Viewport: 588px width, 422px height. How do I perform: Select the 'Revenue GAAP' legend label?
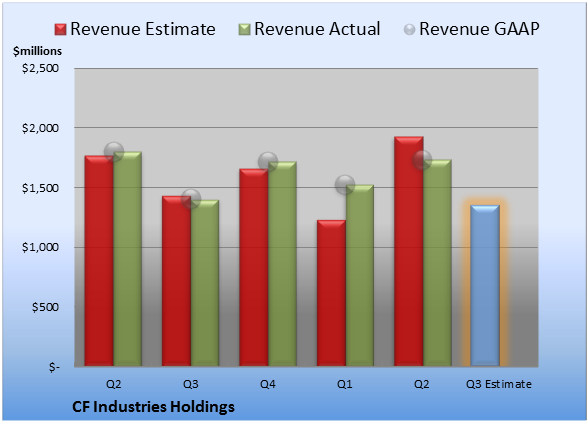480,29
